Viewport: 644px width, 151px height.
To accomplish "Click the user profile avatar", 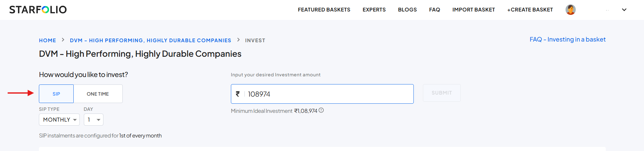I will coord(570,10).
